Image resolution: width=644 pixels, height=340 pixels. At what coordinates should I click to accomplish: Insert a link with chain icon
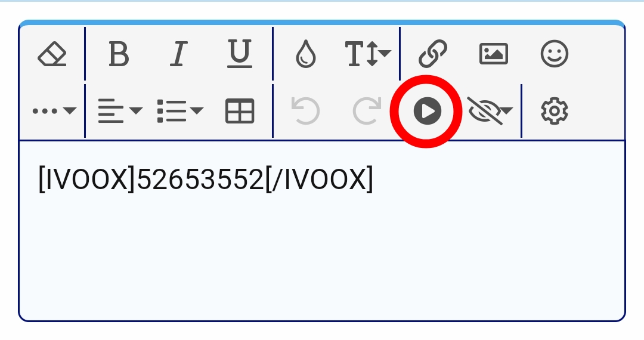pos(433,54)
